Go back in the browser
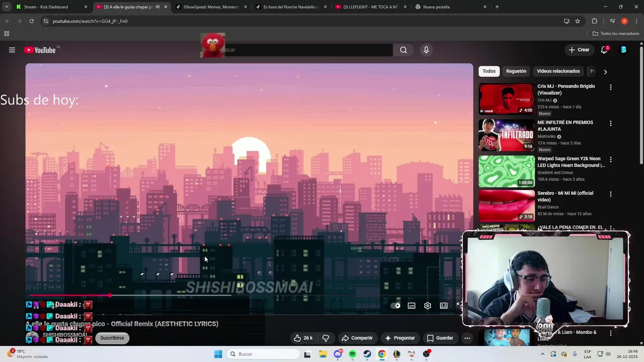 click(x=7, y=21)
